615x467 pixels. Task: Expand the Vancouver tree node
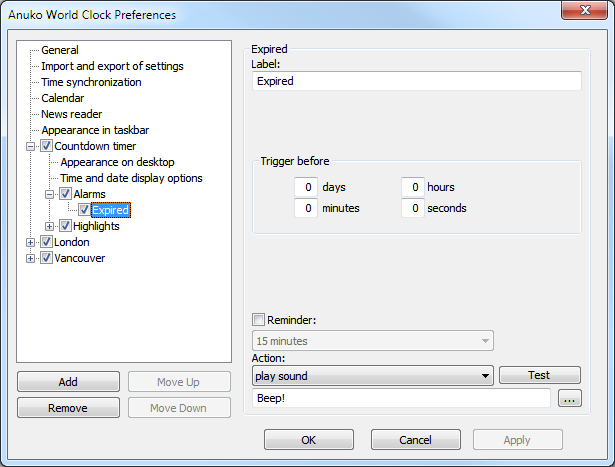tap(31, 258)
